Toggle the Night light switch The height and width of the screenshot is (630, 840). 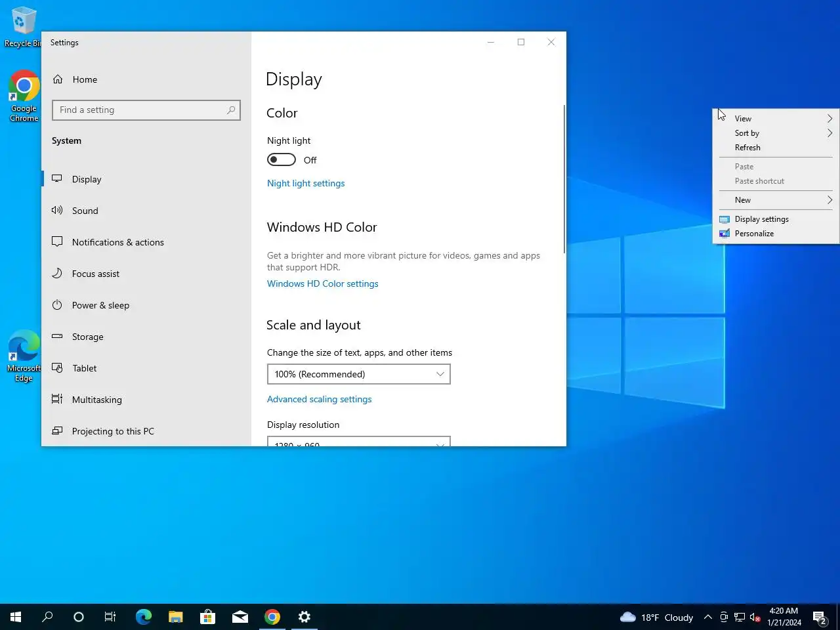tap(282, 159)
